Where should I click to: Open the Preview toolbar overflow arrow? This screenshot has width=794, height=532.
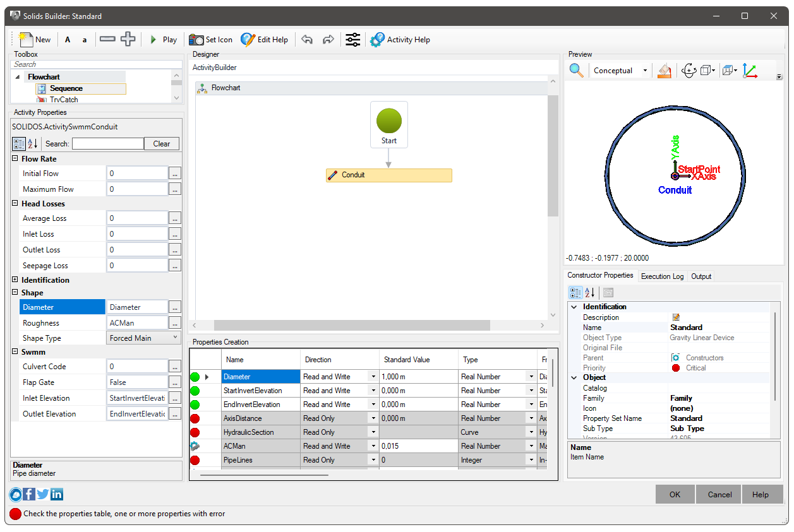[x=779, y=76]
